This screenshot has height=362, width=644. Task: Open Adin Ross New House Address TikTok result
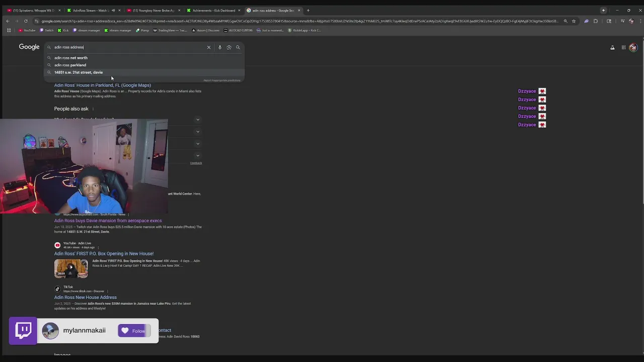(86, 297)
